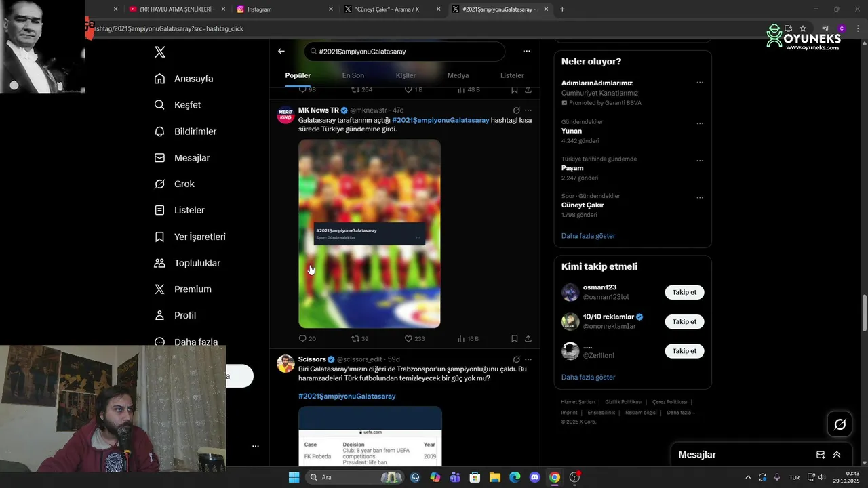Click Daha fazla göster under trends

(x=588, y=236)
